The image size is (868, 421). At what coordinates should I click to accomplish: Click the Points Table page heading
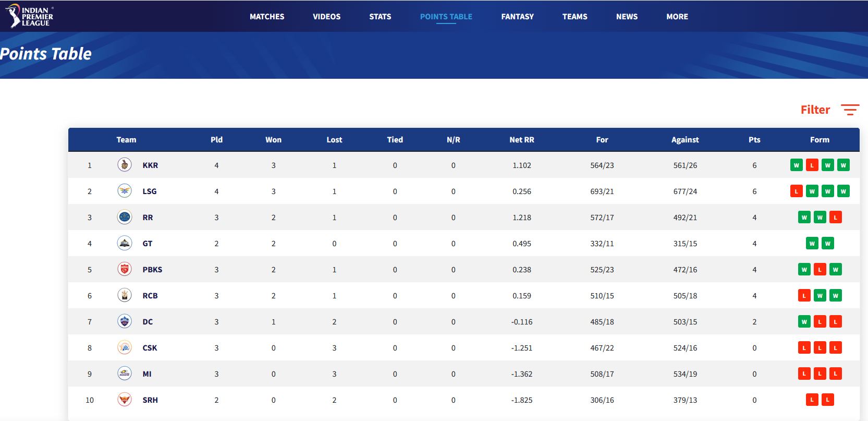45,54
